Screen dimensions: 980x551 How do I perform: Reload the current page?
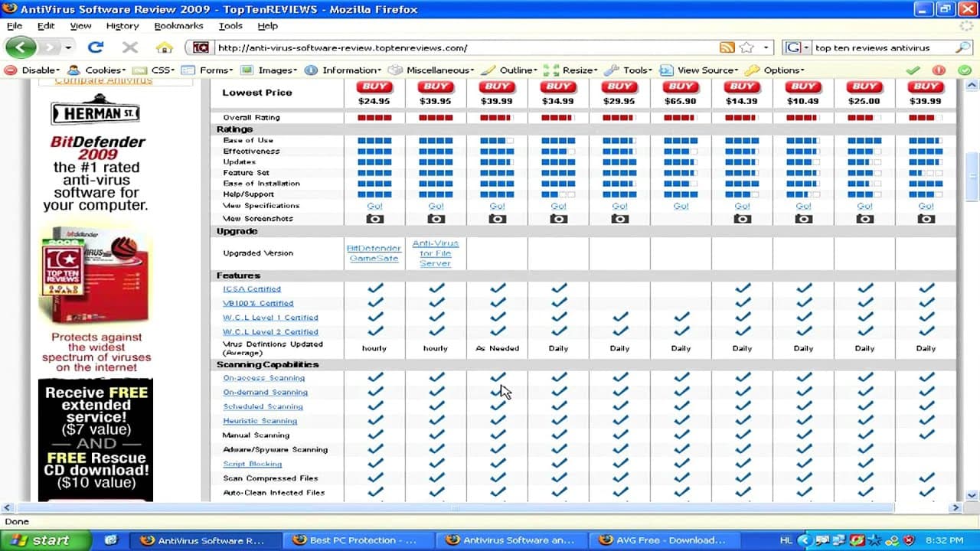tap(96, 47)
